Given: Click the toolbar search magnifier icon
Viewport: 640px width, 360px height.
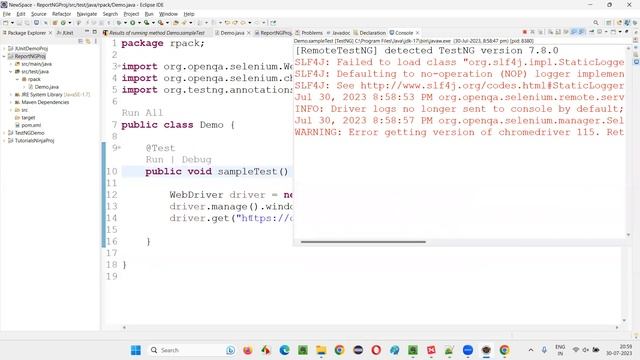Looking at the screenshot, I should [x=596, y=23].
